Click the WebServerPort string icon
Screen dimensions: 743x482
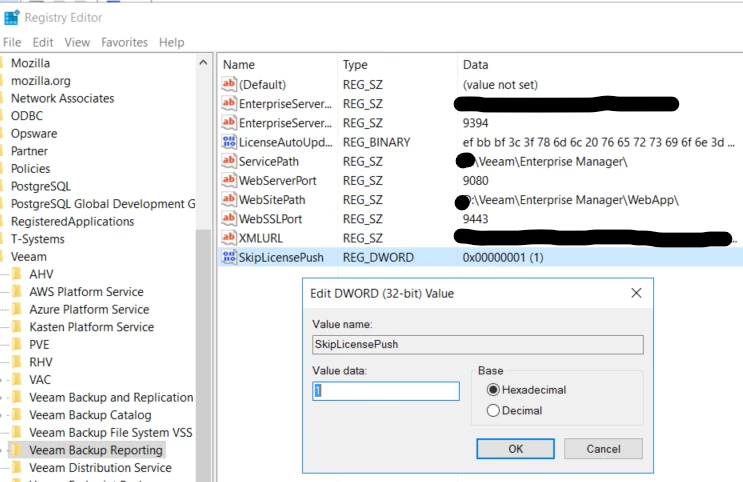[229, 180]
